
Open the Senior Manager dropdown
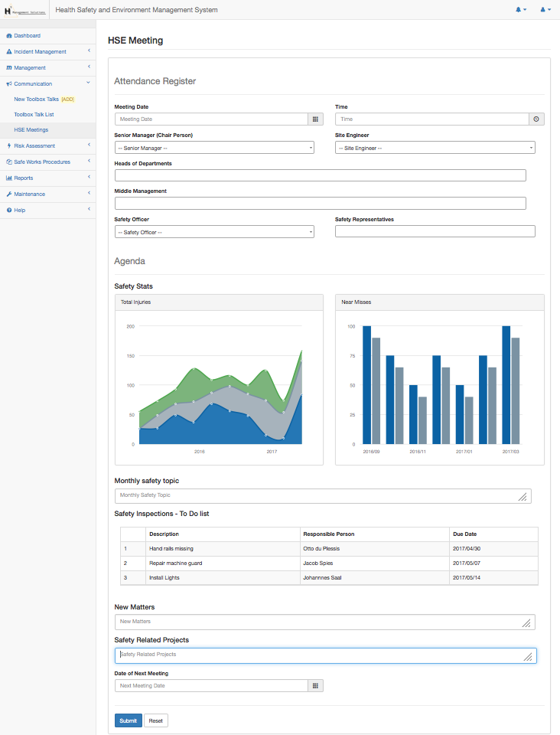(x=214, y=148)
